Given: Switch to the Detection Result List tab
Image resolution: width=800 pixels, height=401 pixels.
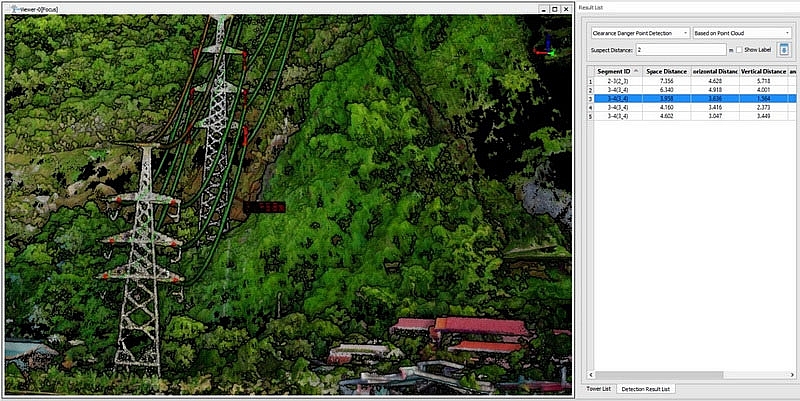Looking at the screenshot, I should 645,389.
